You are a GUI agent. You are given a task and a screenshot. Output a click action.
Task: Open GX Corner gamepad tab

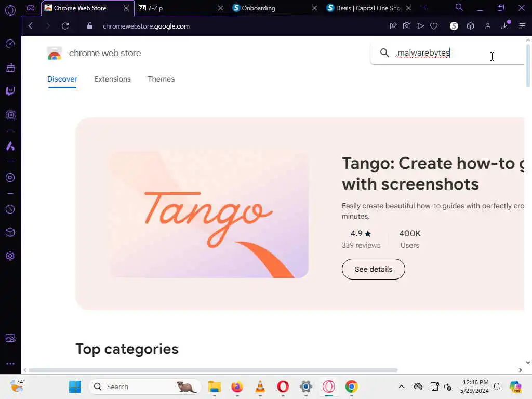(x=31, y=8)
